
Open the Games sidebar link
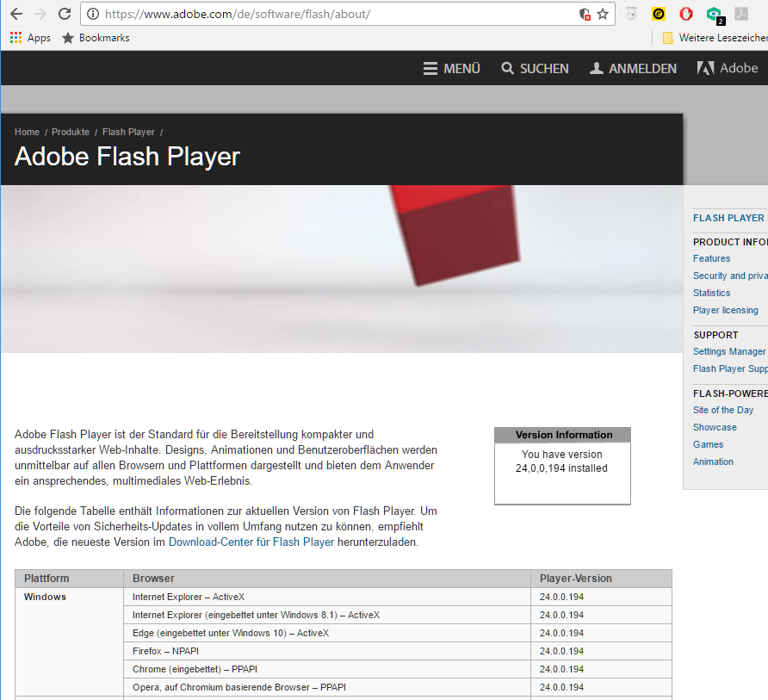(x=708, y=444)
